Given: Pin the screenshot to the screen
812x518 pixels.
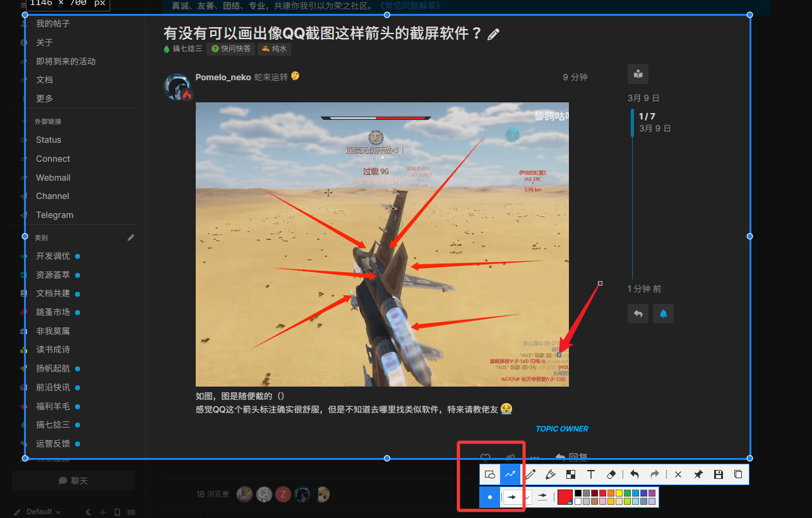Looking at the screenshot, I should [x=698, y=474].
